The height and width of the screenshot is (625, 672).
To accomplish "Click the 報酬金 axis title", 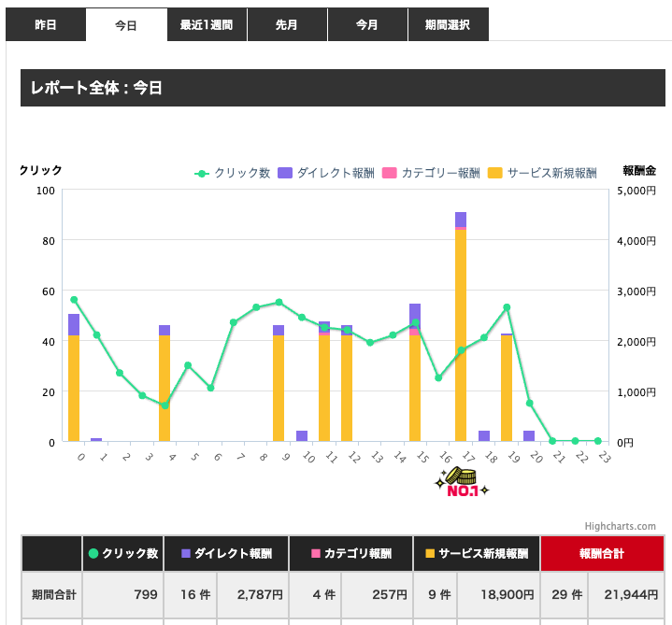I will coord(639,171).
